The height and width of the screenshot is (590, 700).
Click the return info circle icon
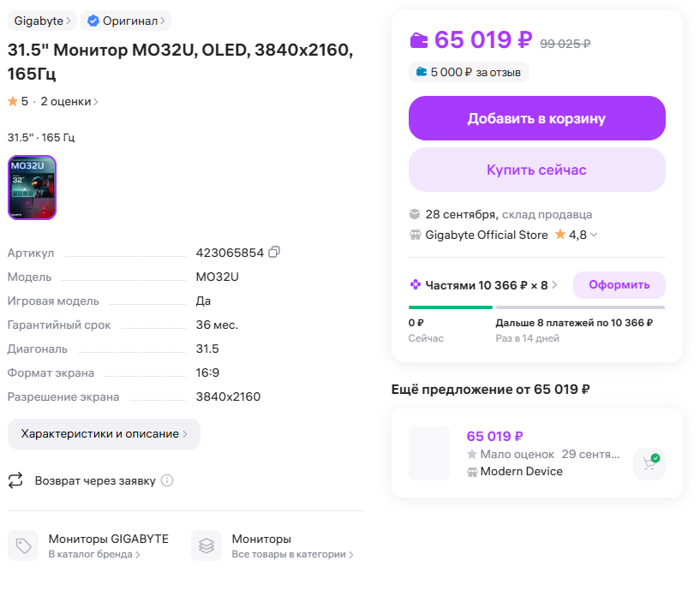167,480
